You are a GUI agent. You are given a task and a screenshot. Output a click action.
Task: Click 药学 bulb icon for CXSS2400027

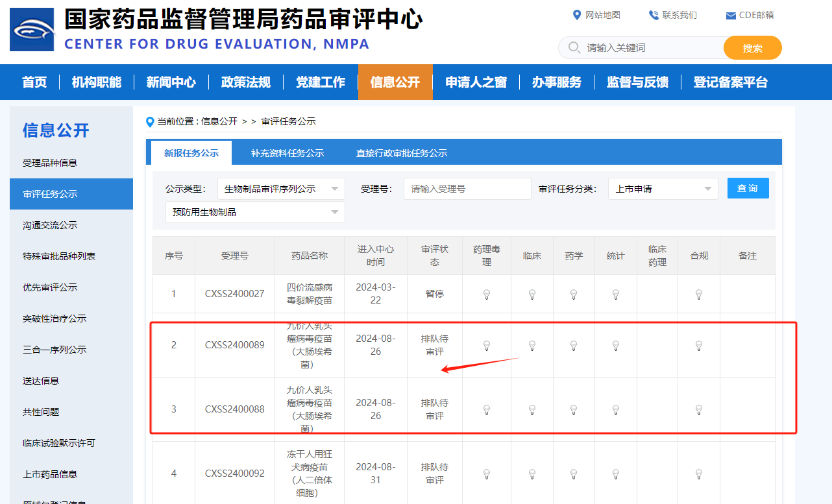574,294
